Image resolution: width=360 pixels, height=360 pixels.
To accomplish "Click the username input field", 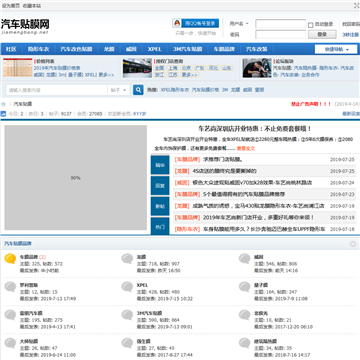I will (x=281, y=24).
